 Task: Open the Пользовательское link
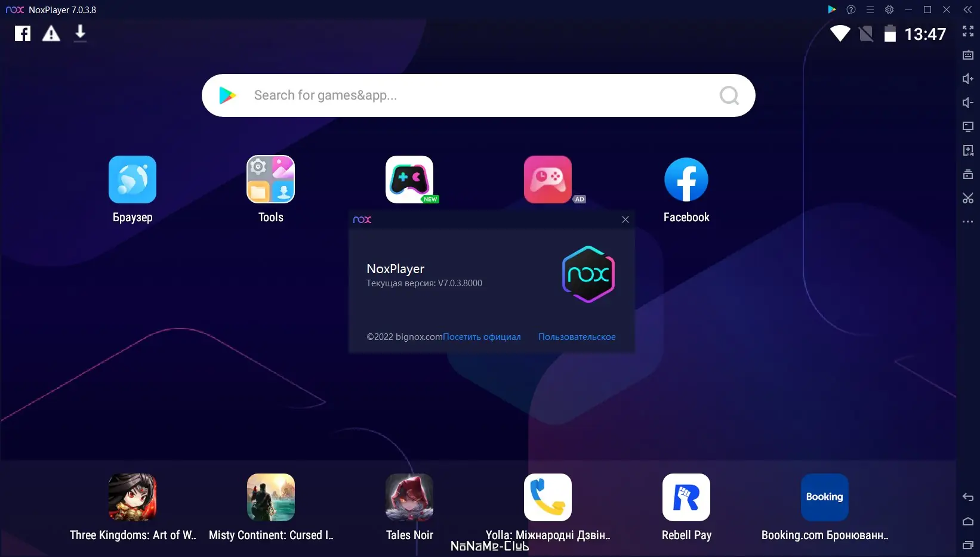[577, 337]
